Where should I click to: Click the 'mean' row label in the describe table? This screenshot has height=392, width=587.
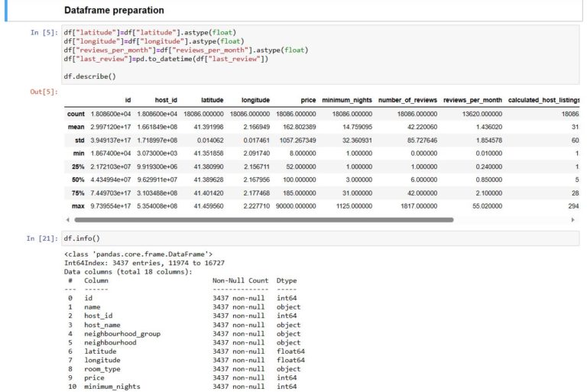coord(76,127)
